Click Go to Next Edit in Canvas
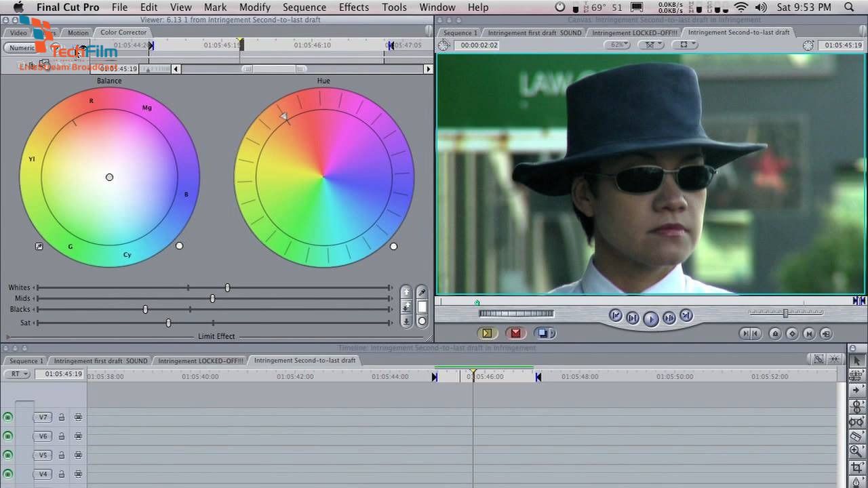 tap(686, 315)
